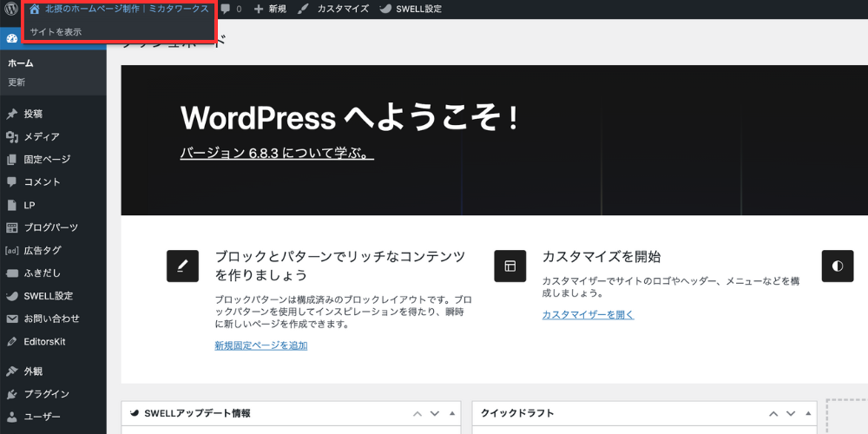Collapse the SWELLアップデート情報 panel toggle

coord(451,413)
